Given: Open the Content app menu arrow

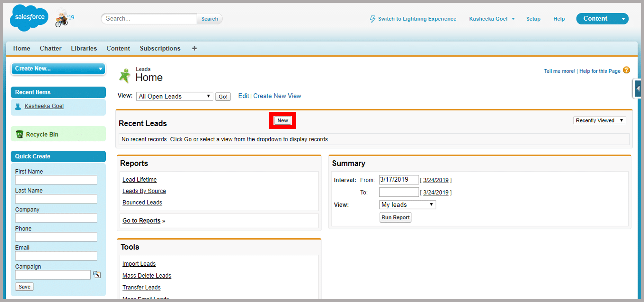Looking at the screenshot, I should point(623,19).
